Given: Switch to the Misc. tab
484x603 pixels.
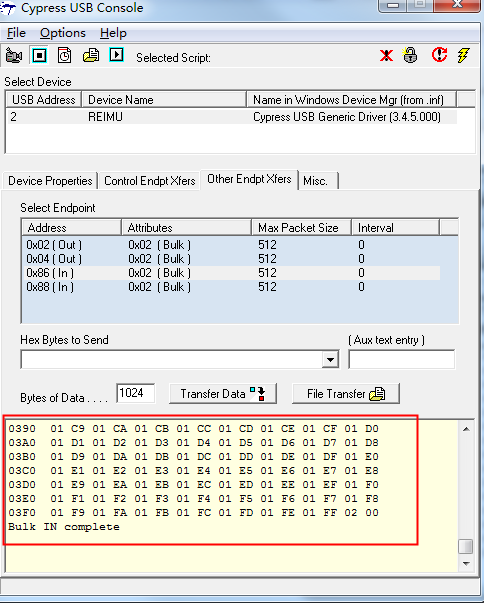Looking at the screenshot, I should tap(318, 181).
